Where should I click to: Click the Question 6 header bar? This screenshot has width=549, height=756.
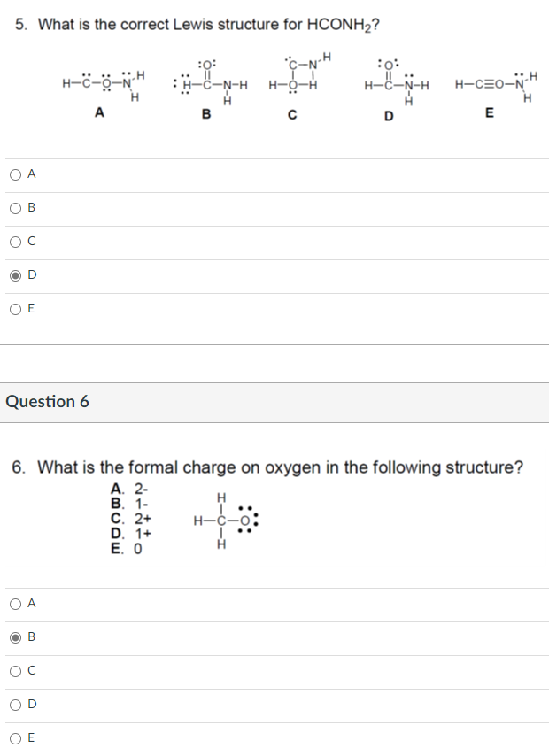274,403
